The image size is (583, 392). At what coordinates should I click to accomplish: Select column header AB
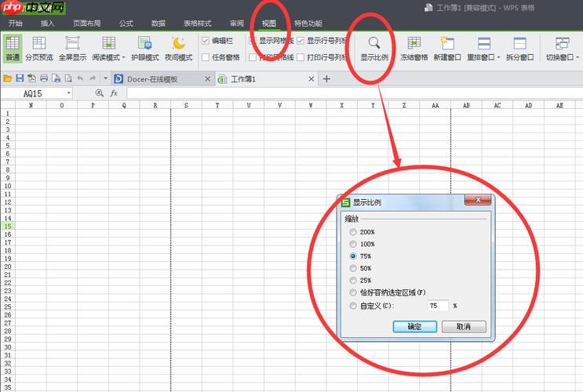[466, 106]
